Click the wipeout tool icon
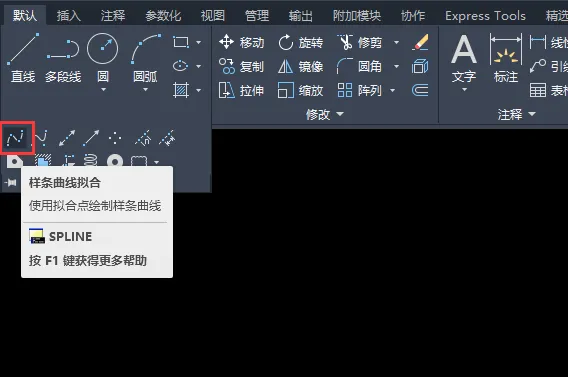 click(x=43, y=161)
